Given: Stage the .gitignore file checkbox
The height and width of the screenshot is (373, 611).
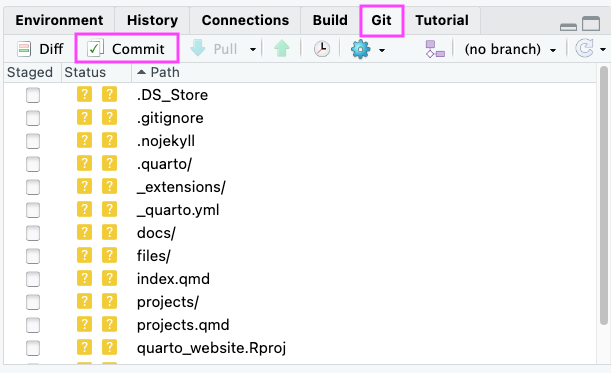Looking at the screenshot, I should 33,118.
